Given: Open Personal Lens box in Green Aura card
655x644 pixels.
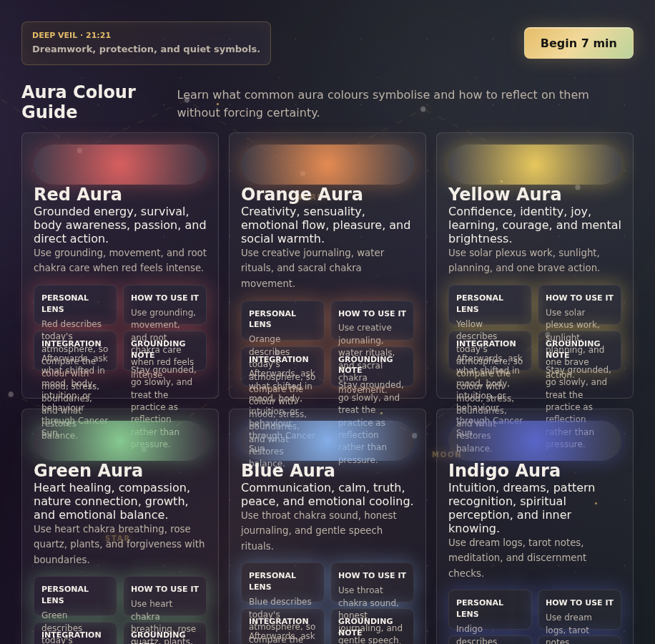Looking at the screenshot, I should (75, 596).
